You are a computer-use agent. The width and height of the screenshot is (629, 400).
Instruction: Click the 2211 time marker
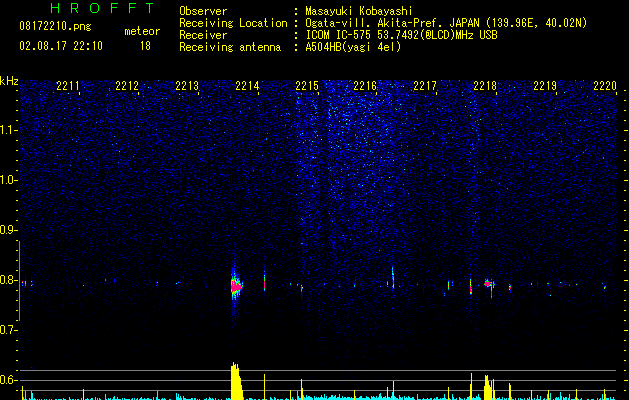coord(68,86)
